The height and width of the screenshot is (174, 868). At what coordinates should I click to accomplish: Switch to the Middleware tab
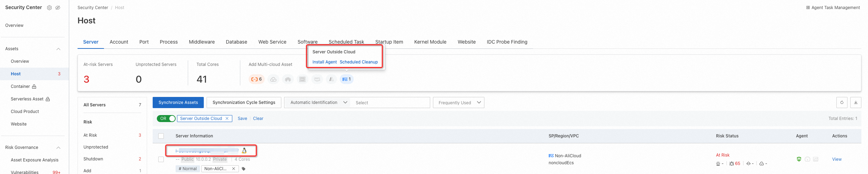[x=202, y=42]
